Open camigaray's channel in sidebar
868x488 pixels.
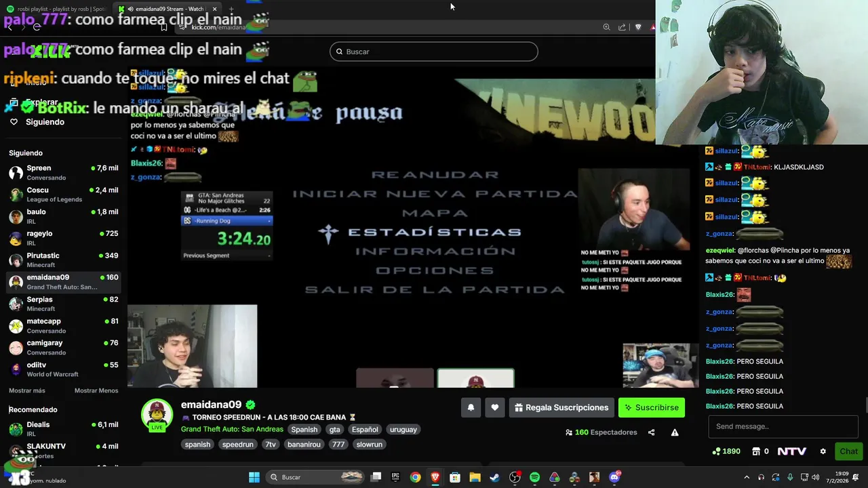point(63,348)
